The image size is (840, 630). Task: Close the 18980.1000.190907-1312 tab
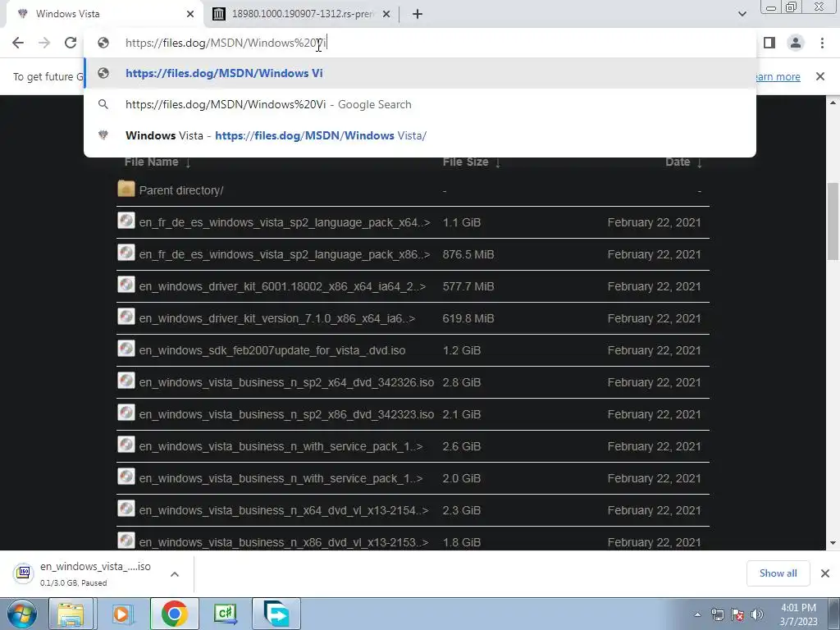386,14
